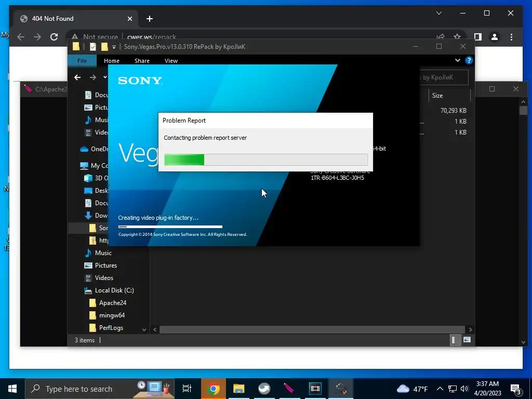This screenshot has width=532, height=399.
Task: Select Music in navigation pane
Action: click(x=103, y=253)
